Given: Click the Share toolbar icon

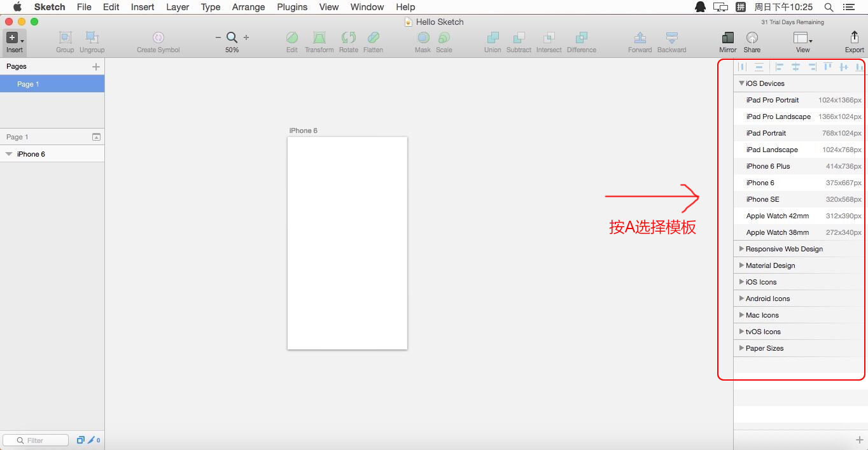Looking at the screenshot, I should tap(752, 38).
